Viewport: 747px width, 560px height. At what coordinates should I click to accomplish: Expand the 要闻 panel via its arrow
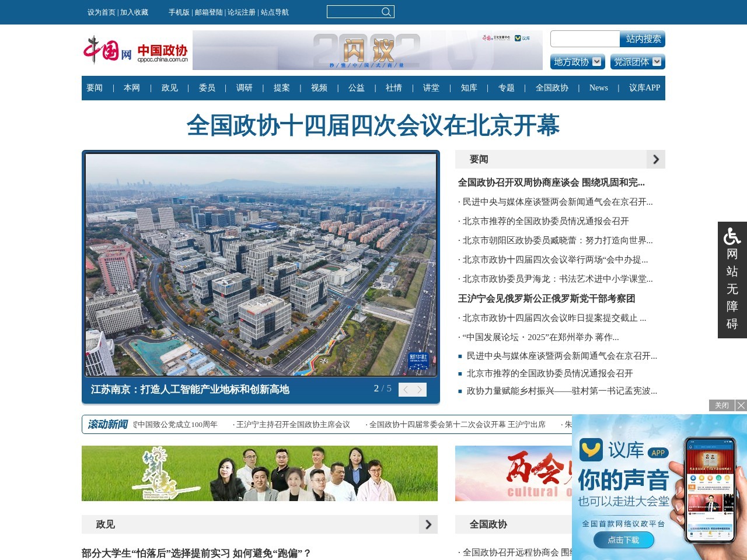pyautogui.click(x=655, y=159)
